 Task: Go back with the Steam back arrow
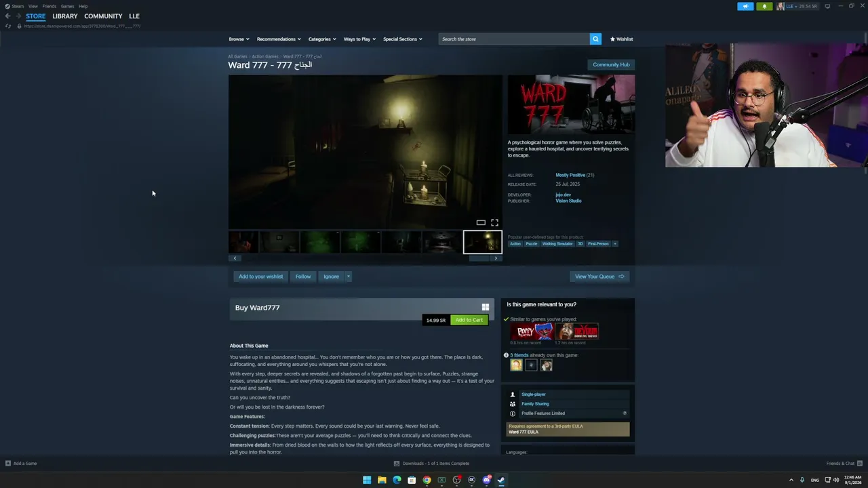(7, 16)
